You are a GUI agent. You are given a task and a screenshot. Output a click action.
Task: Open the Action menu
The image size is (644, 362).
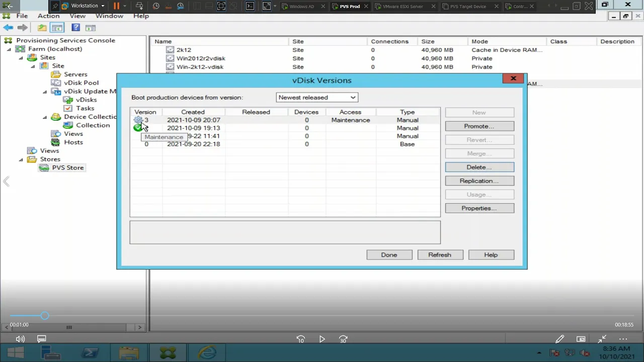point(49,16)
